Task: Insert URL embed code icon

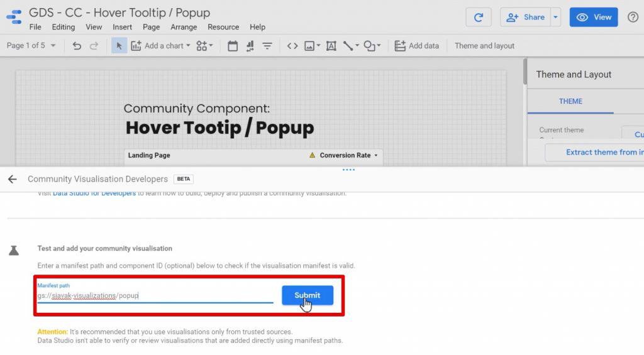Action: [x=292, y=46]
